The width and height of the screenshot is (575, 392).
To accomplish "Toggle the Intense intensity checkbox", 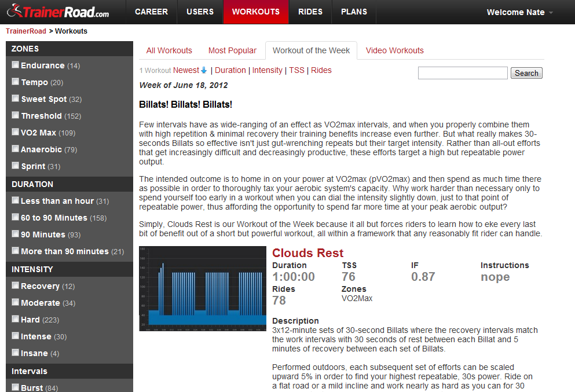I will coord(16,336).
